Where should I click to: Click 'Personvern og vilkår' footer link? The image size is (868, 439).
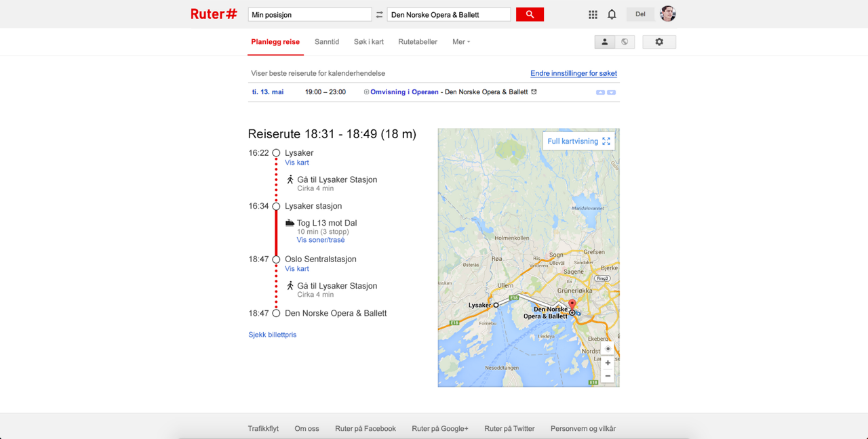[x=583, y=429]
